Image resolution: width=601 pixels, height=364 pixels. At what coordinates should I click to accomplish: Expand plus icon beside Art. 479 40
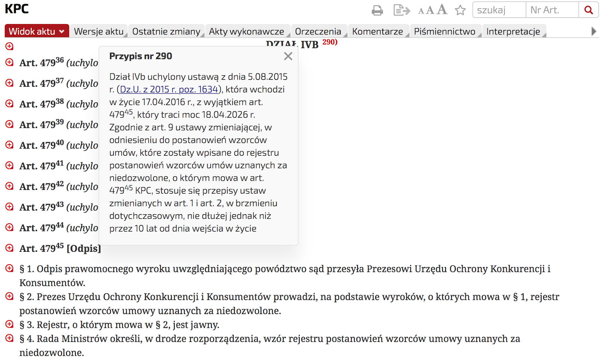(x=9, y=145)
